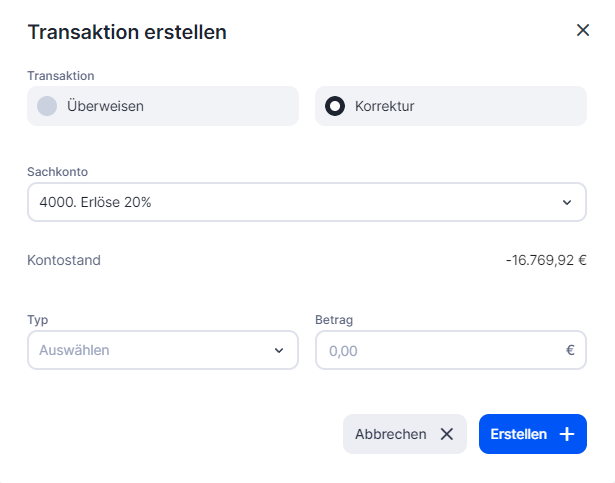Close the Transaktion erstellen dialog
The height and width of the screenshot is (483, 615).
coord(583,31)
